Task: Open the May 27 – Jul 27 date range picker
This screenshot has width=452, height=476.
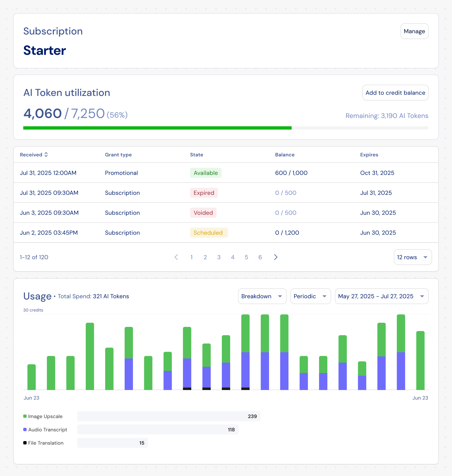Action: pos(381,296)
